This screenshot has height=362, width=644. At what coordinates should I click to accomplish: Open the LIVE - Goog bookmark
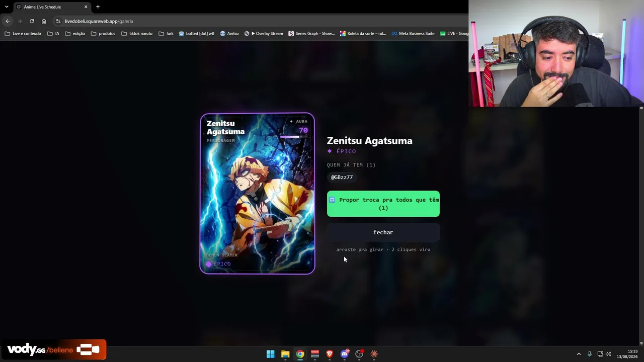point(454,34)
